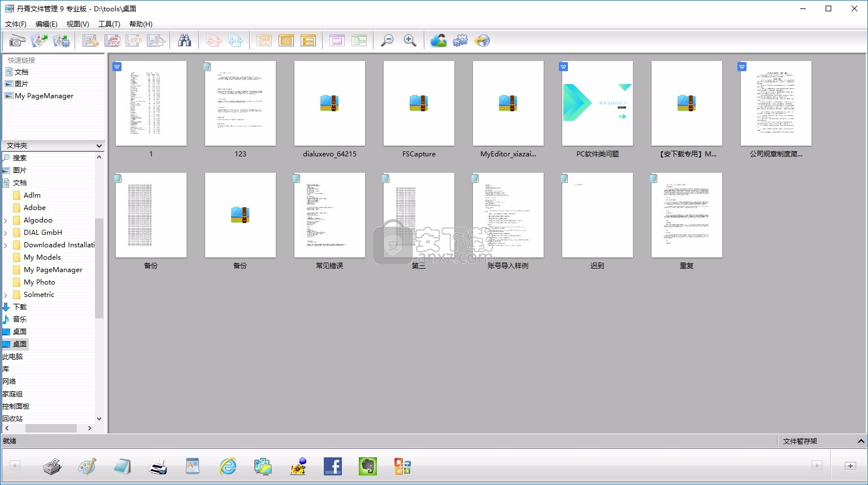Select the PC软件类问题 document thumbnail
The image size is (868, 485).
click(x=597, y=103)
